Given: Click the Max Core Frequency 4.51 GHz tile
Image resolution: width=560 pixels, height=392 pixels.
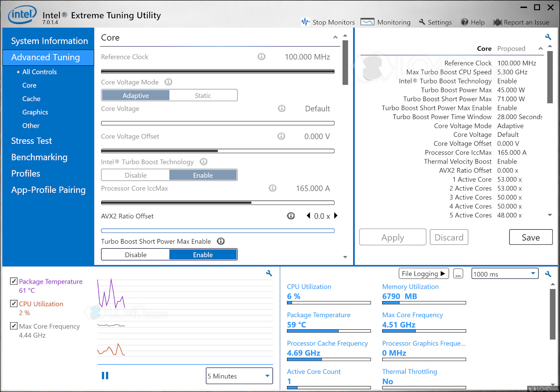Looking at the screenshot, I should pyautogui.click(x=424, y=322).
